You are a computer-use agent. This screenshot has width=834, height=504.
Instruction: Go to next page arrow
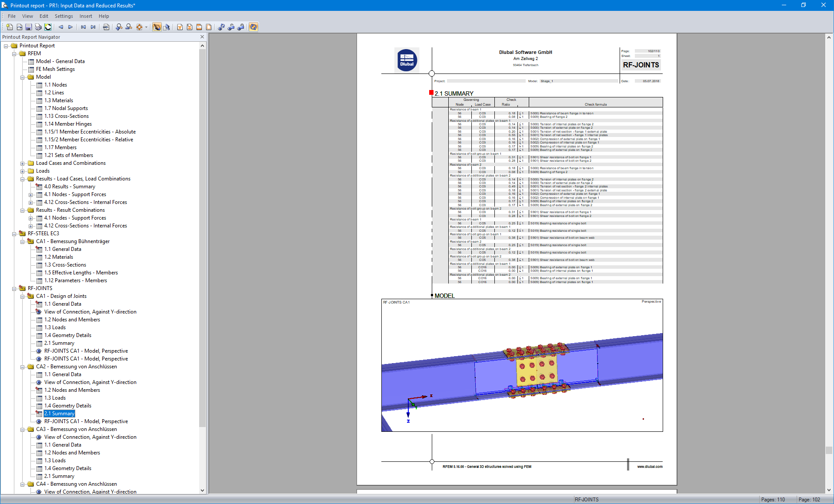[x=70, y=27]
